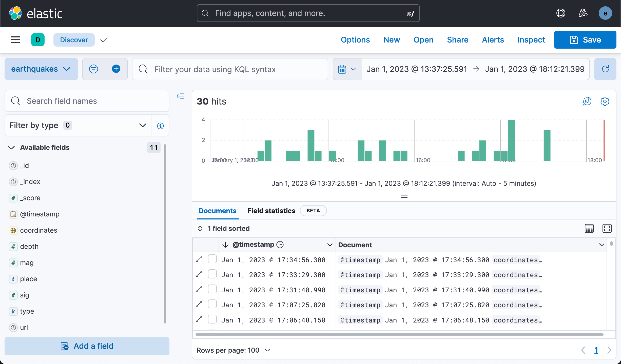Expand the 17:34:56.300 document row details
The width and height of the screenshot is (621, 364).
coord(199,259)
